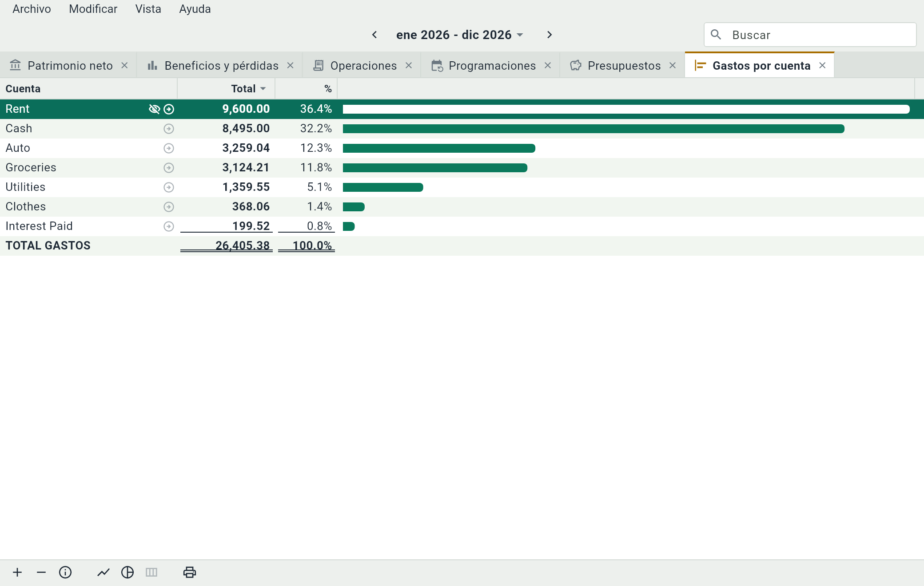This screenshot has width=924, height=586.
Task: Open the Vista menu
Action: [x=148, y=9]
